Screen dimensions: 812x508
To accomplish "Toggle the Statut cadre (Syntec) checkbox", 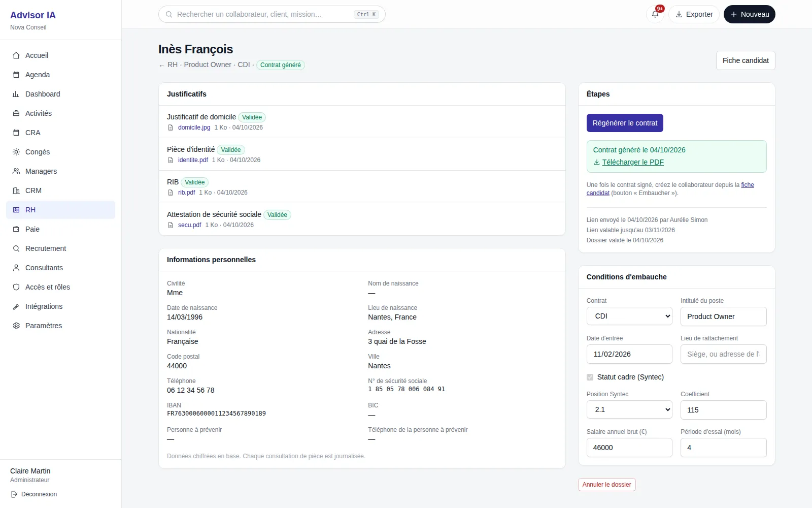I will coord(590,377).
